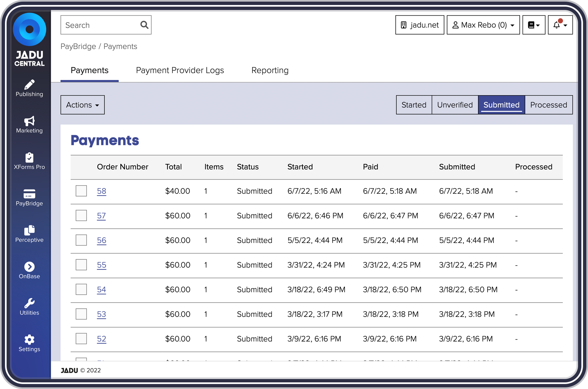Click started date 6/6/22, 6:46 PM
Screen dimensions: 588x389
(315, 216)
